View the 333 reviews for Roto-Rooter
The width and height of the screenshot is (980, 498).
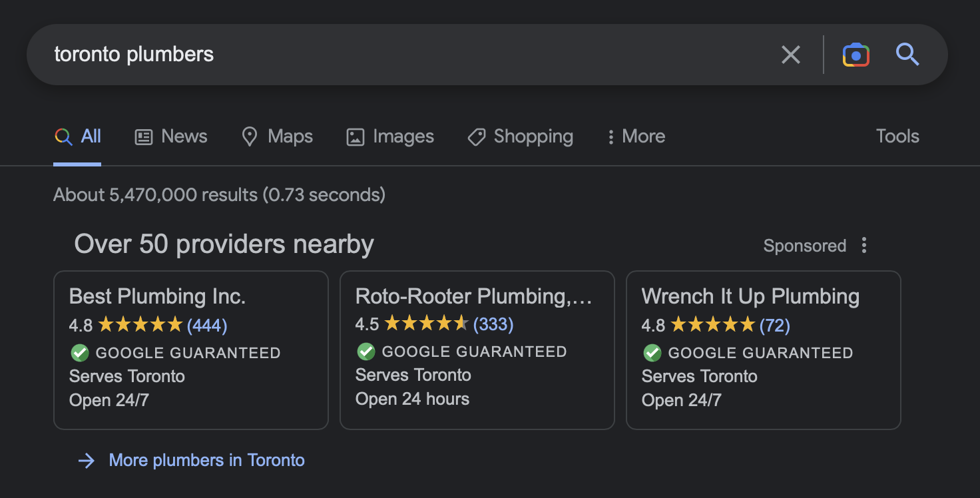pos(493,324)
